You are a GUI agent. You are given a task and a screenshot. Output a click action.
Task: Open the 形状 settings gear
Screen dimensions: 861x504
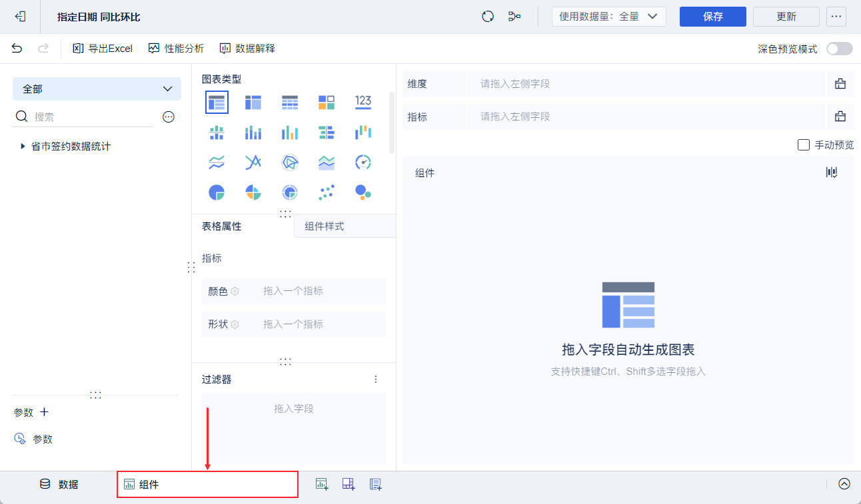(x=235, y=324)
